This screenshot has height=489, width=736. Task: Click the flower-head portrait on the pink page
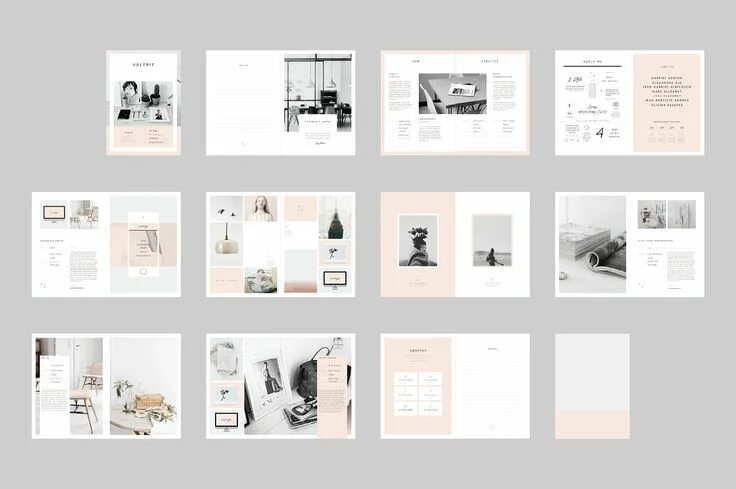click(418, 241)
